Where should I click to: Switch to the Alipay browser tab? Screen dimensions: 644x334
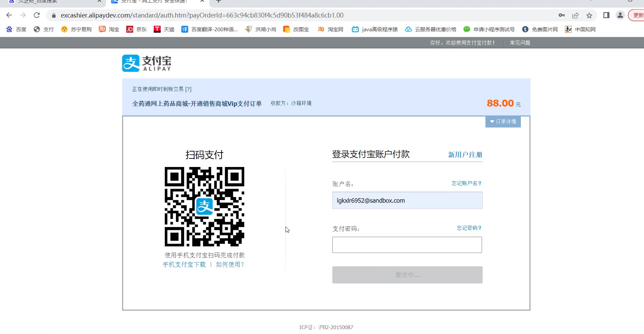point(158,2)
